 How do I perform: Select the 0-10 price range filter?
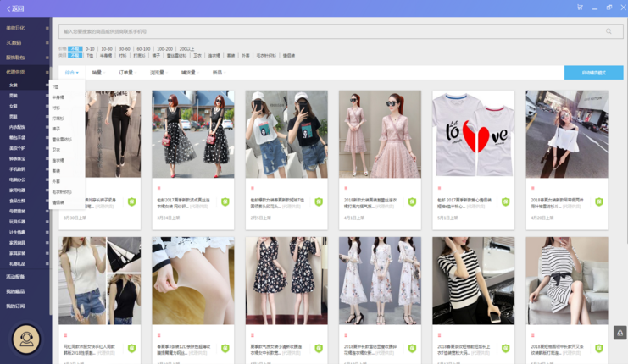pyautogui.click(x=90, y=49)
